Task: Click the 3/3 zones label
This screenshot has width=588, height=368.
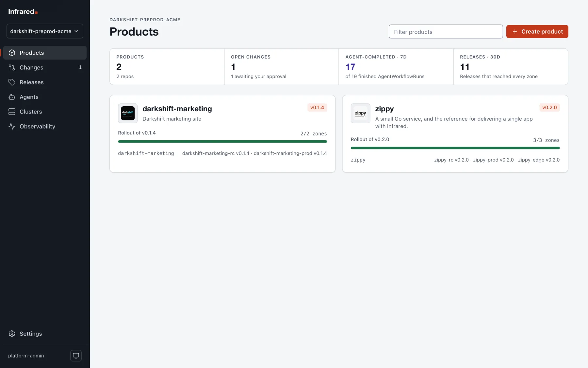Action: pyautogui.click(x=546, y=140)
